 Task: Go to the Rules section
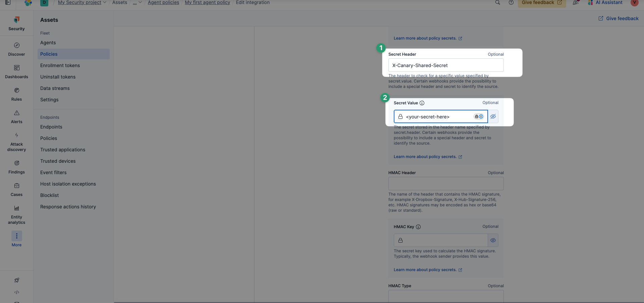pos(16,94)
